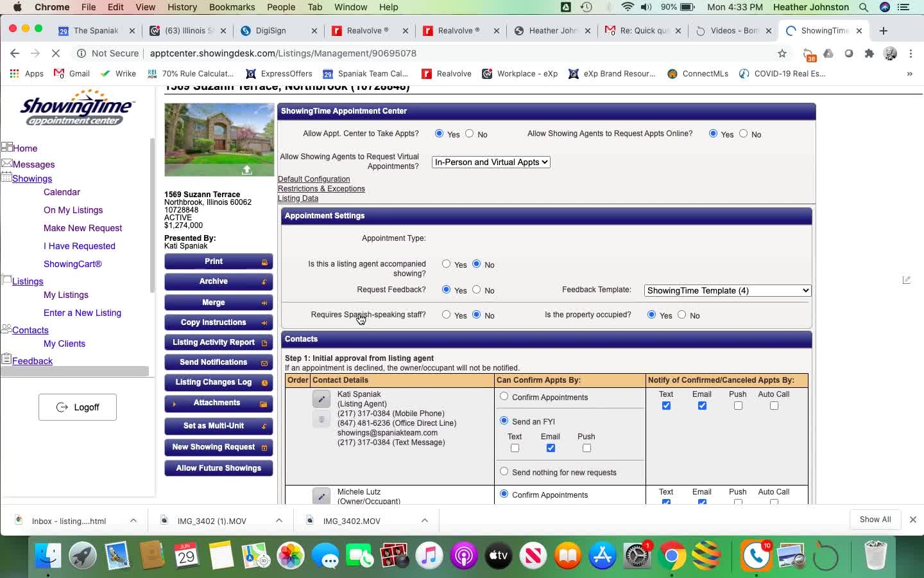Click the Archive button
The image size is (924, 578).
coord(219,281)
